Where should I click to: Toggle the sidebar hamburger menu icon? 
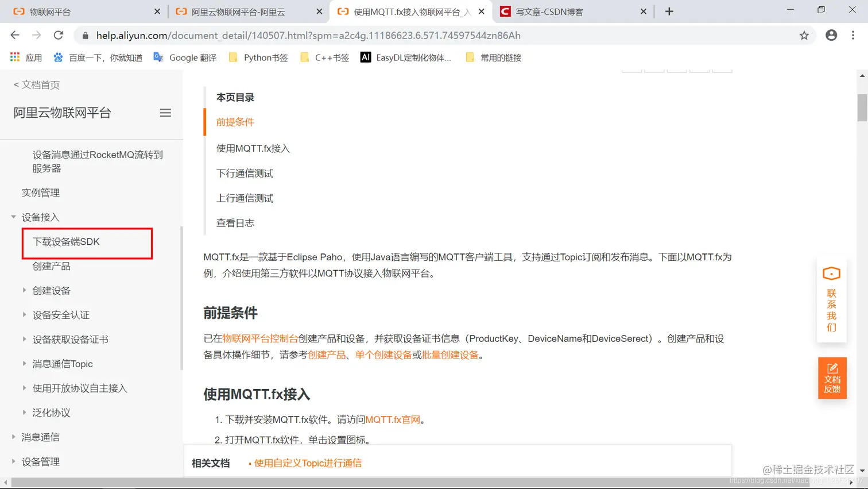click(x=165, y=113)
